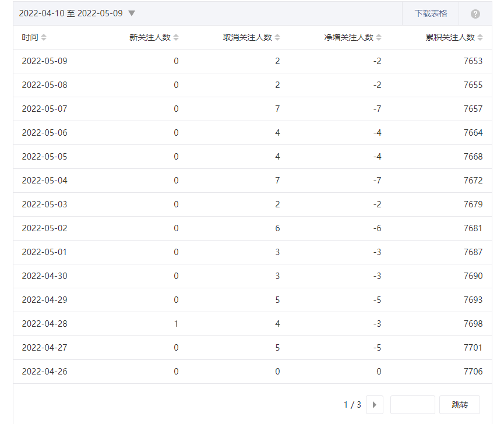504x424 pixels.
Task: Click net change -3 on 2022-04-28
Action: 377,324
